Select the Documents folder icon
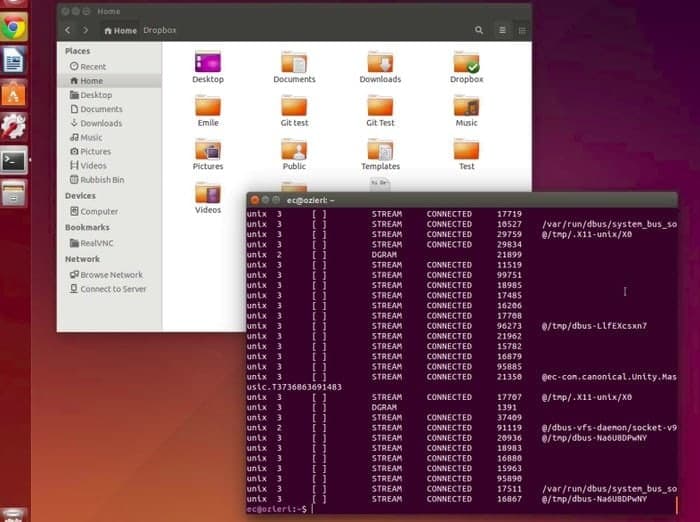This screenshot has width=700, height=522. [294, 67]
